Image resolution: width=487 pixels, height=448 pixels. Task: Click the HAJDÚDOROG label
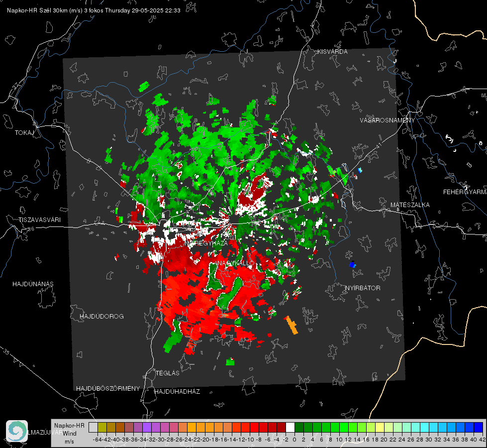pyautogui.click(x=101, y=317)
